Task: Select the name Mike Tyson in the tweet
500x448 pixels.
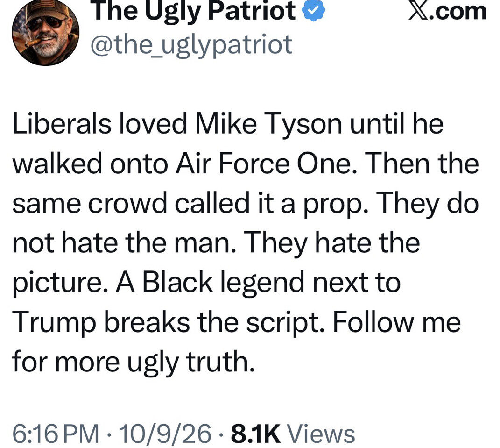Action: click(x=268, y=124)
